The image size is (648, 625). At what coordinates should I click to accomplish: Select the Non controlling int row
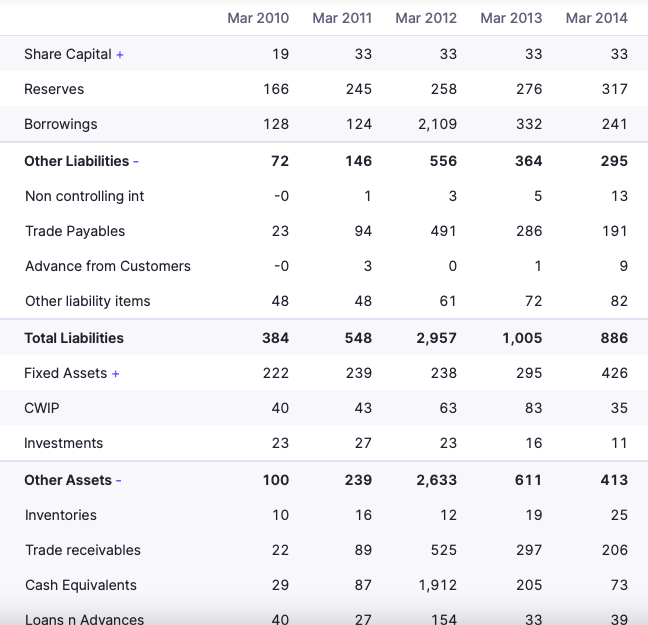tap(85, 196)
